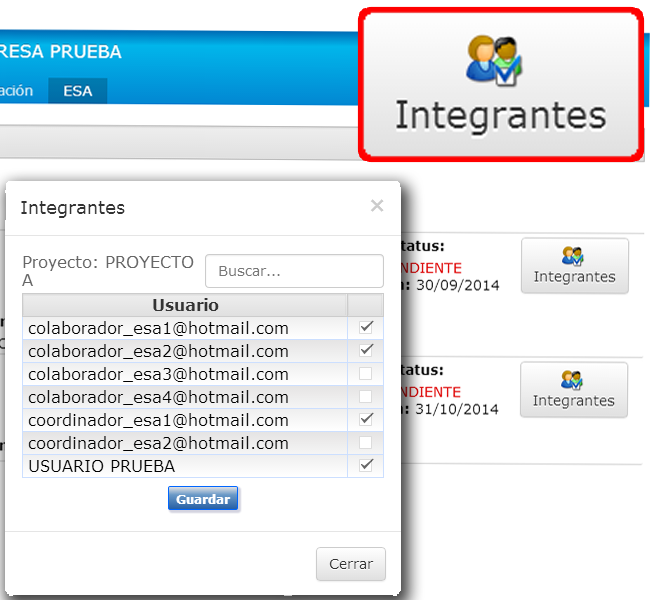Open the tab left of ESA
The image size is (650, 600).
coord(17,91)
